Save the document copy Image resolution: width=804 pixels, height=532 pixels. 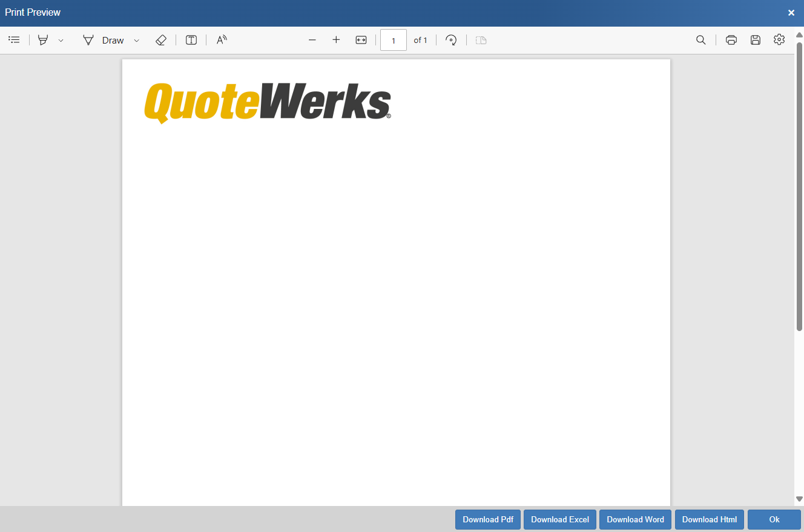[756, 40]
